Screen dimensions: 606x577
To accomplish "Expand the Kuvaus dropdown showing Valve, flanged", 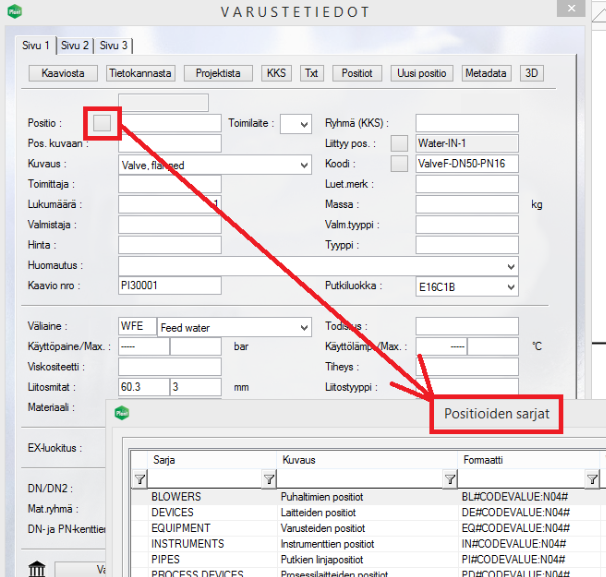I will [x=303, y=165].
